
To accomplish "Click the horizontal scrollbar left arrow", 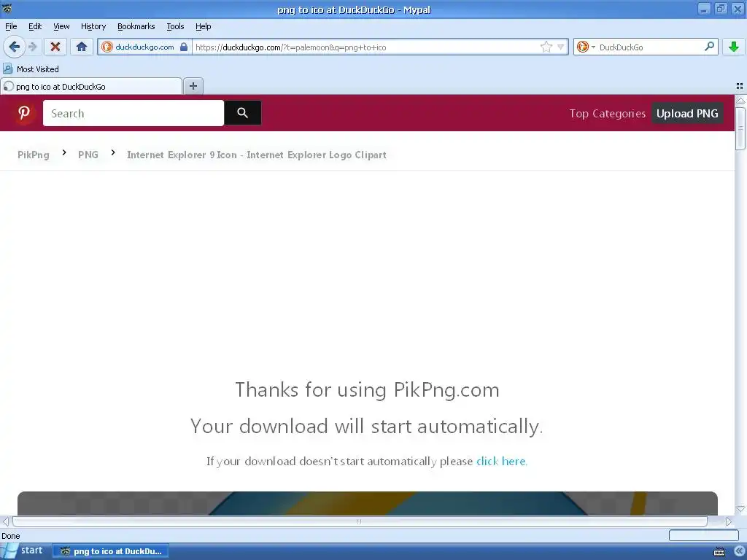I will pyautogui.click(x=5, y=521).
